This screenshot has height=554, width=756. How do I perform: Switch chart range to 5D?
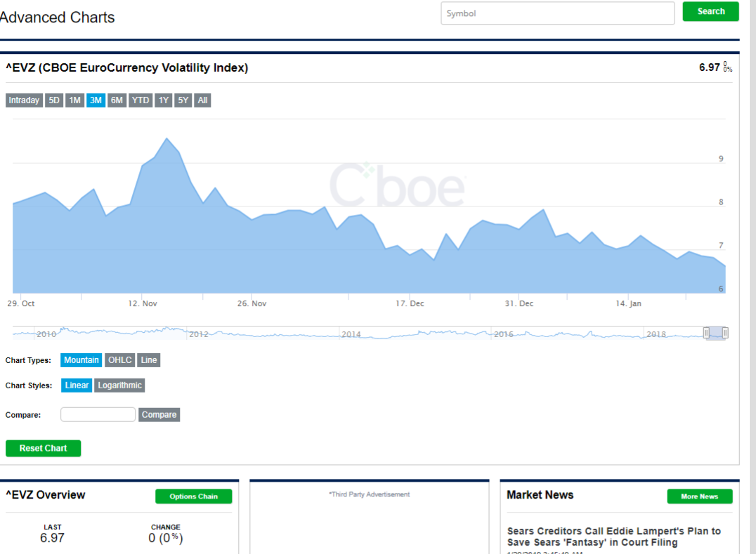[x=54, y=100]
